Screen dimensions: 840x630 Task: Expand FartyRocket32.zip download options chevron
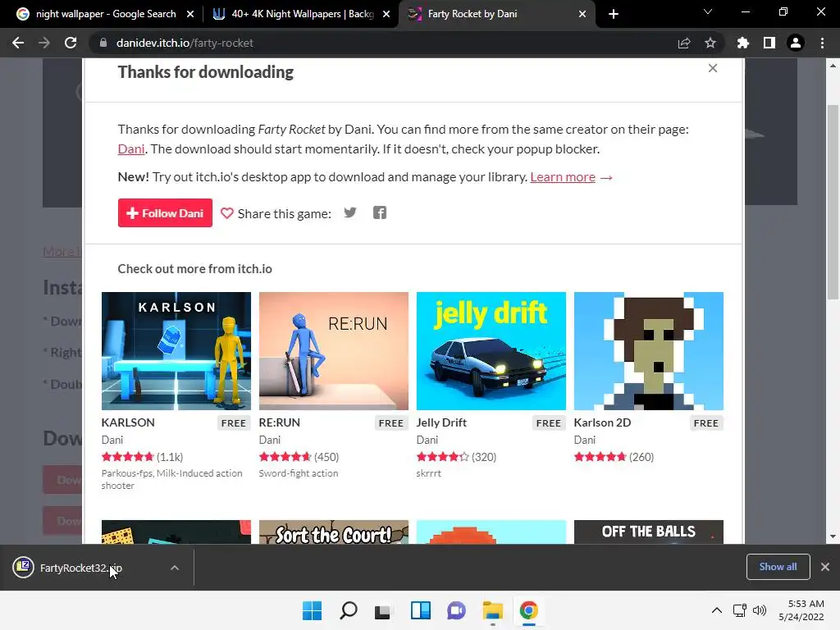175,568
